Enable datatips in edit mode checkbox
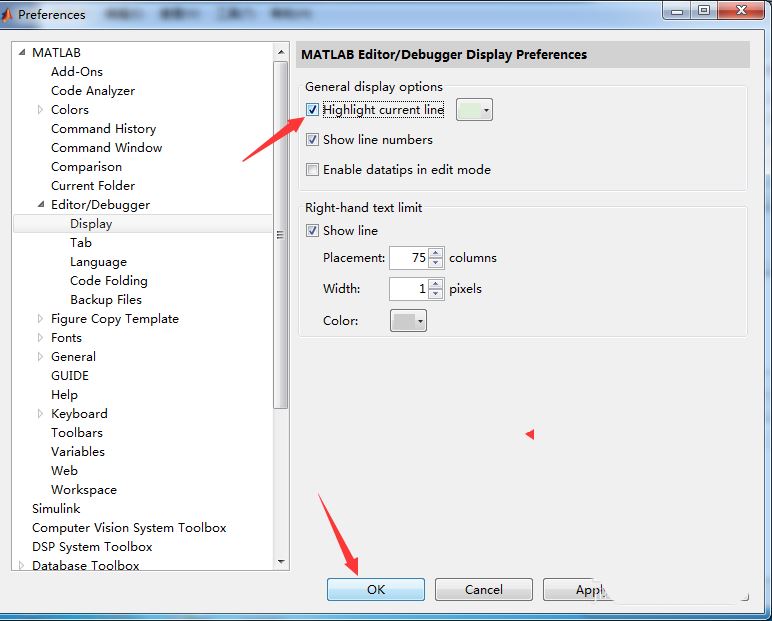Image resolution: width=772 pixels, height=621 pixels. click(x=312, y=169)
